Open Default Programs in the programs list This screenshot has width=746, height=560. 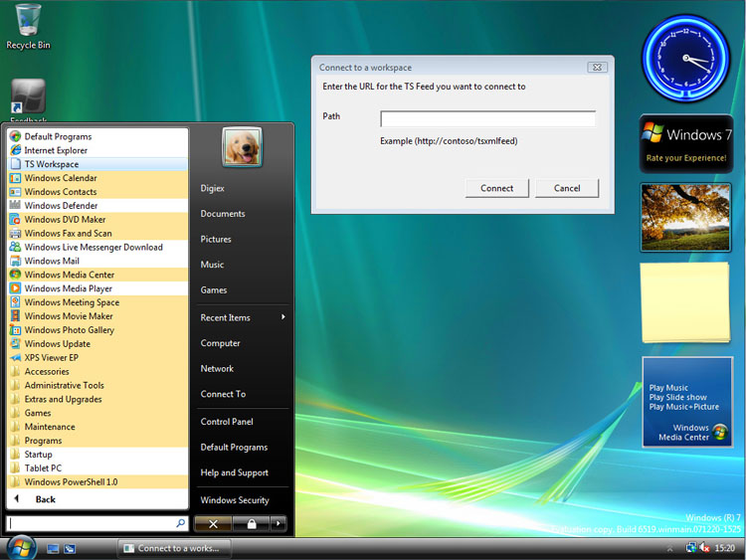tap(97, 136)
